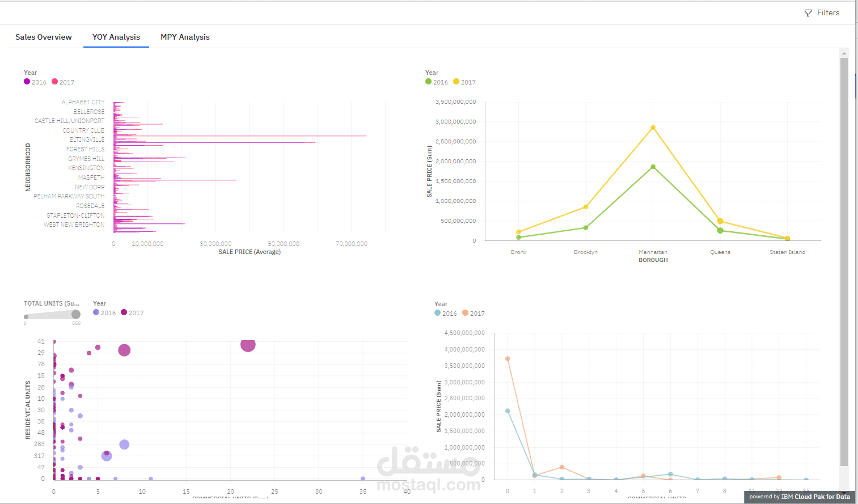This screenshot has height=504, width=858.
Task: Toggle 2017 magenta legend in bubble chart
Action: click(132, 312)
